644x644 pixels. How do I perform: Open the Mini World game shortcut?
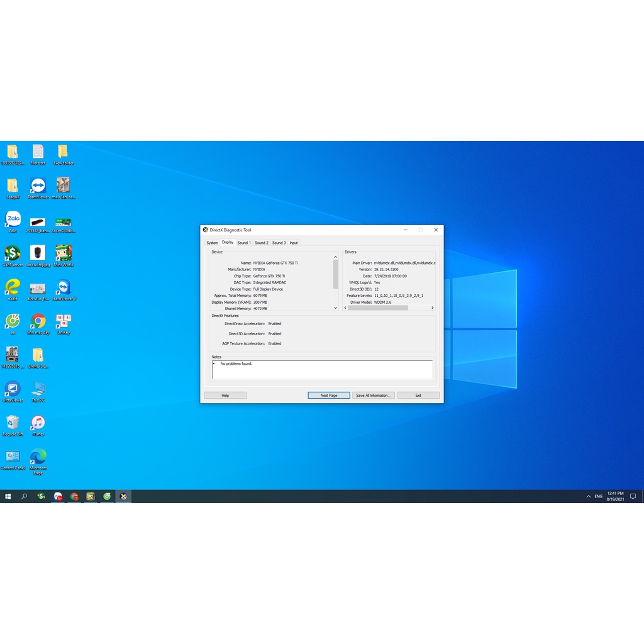tap(63, 254)
